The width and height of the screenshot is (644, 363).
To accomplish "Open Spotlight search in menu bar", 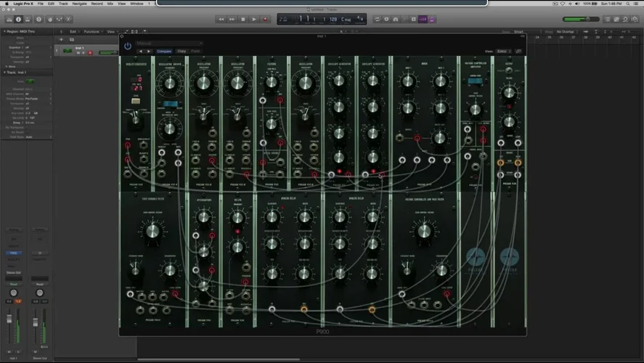I will pos(627,4).
